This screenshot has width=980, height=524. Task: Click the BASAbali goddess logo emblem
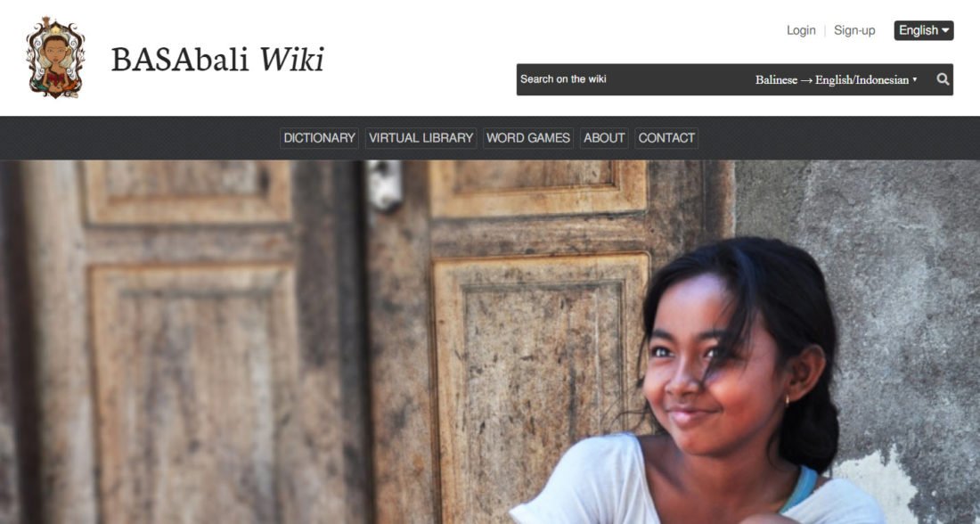[x=55, y=58]
